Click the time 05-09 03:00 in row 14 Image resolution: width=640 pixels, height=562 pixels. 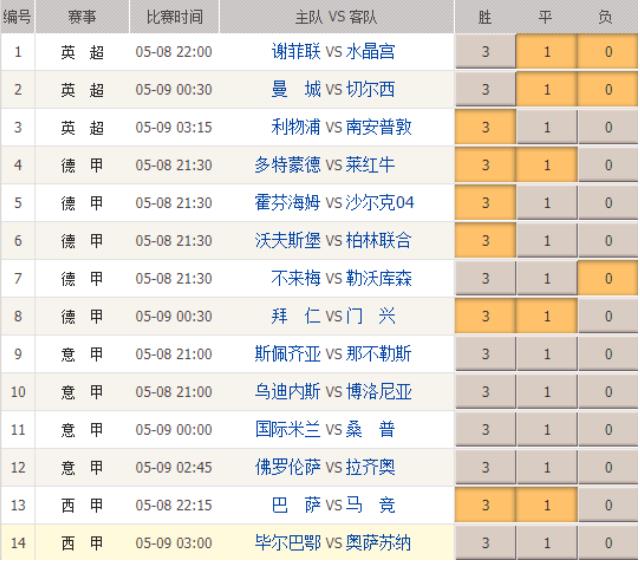pos(174,543)
